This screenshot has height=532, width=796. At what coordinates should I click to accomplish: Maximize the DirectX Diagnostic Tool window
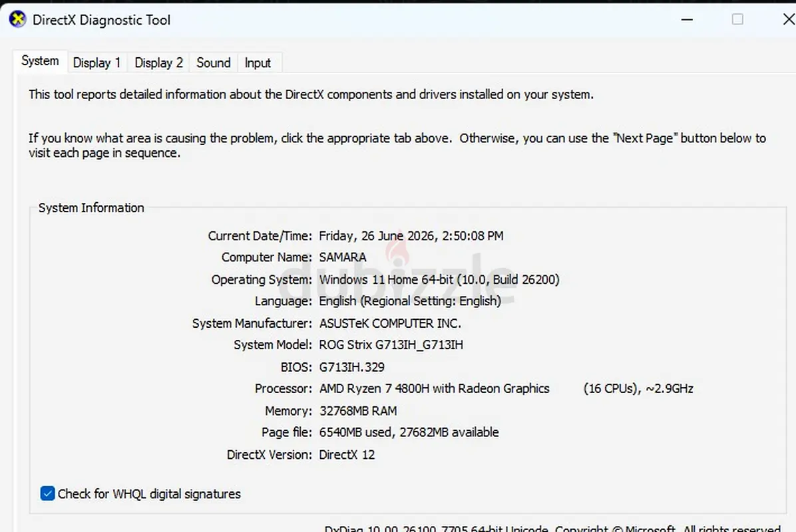coord(737,19)
